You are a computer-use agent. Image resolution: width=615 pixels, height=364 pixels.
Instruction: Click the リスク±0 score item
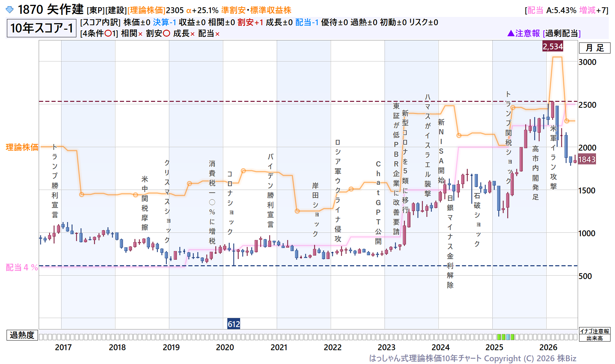click(424, 22)
